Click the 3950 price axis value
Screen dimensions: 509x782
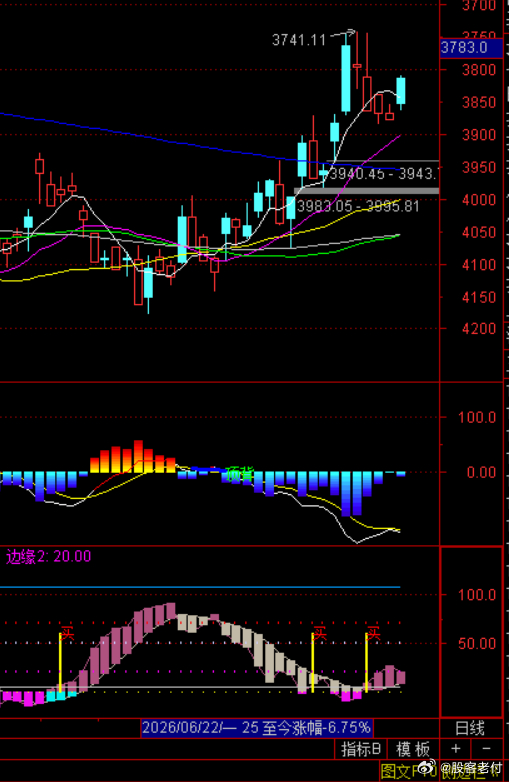pos(479,167)
